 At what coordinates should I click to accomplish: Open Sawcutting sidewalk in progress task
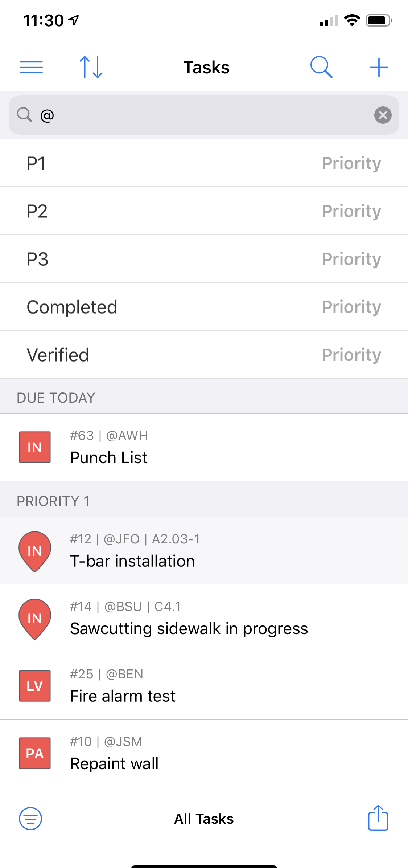204,618
